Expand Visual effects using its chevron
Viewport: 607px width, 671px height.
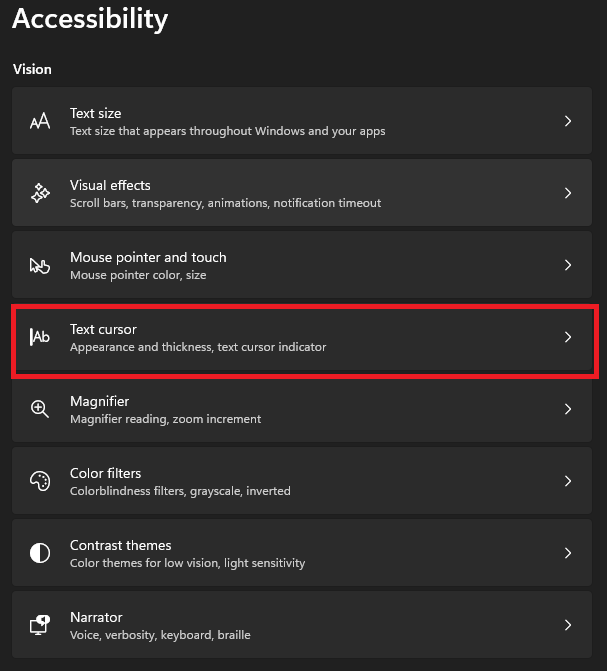coord(568,193)
